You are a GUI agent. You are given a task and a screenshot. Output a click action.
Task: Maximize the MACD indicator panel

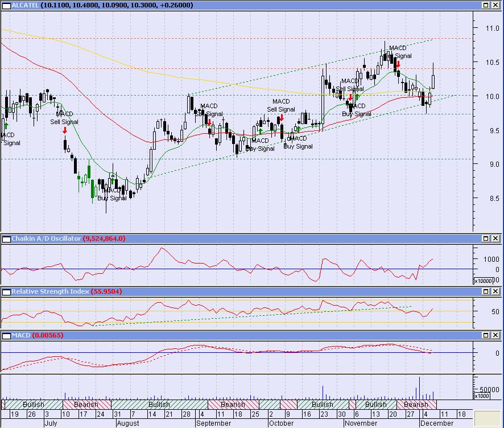point(486,335)
